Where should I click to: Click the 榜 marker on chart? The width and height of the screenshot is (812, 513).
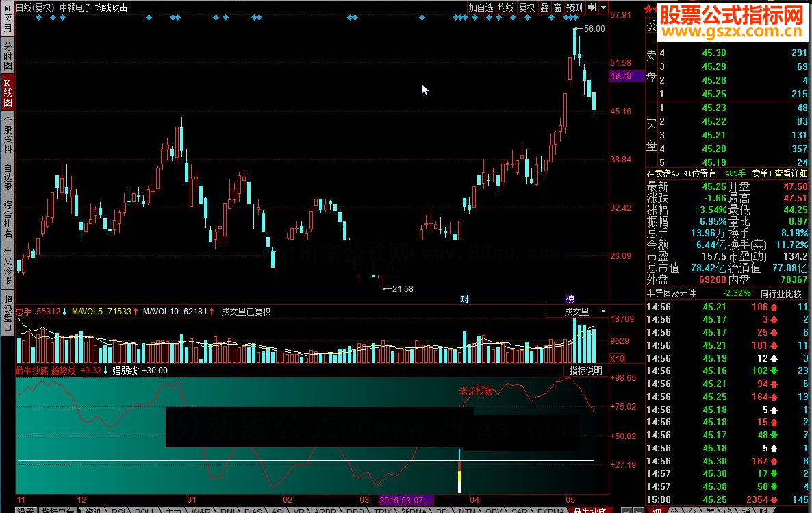point(570,299)
